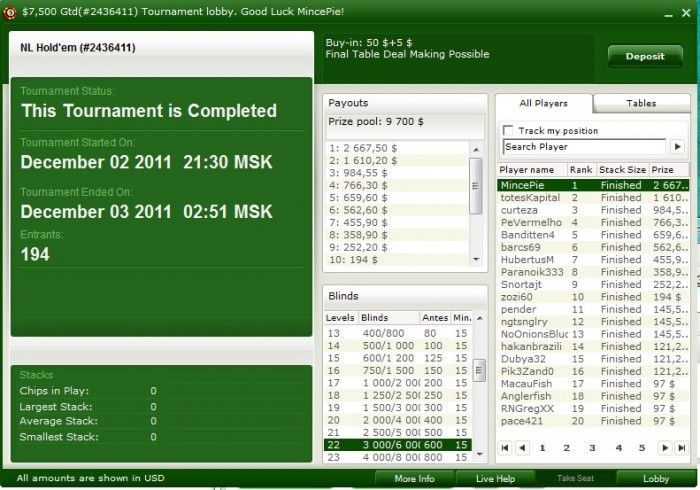Click the Search Player input field

[584, 147]
